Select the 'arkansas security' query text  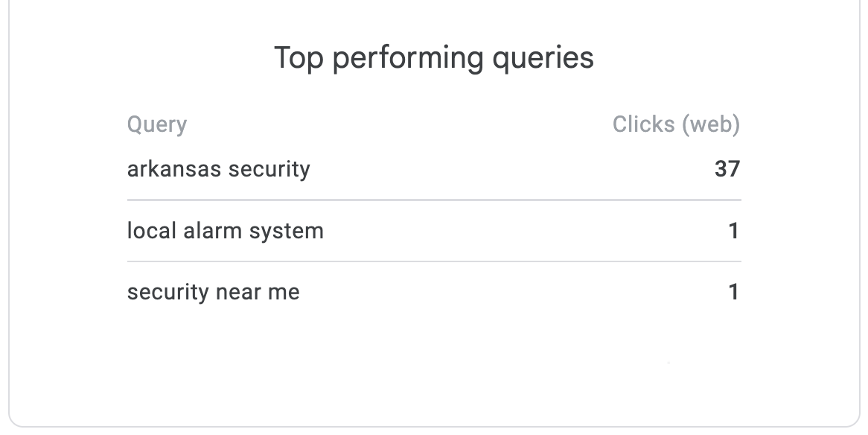(218, 169)
